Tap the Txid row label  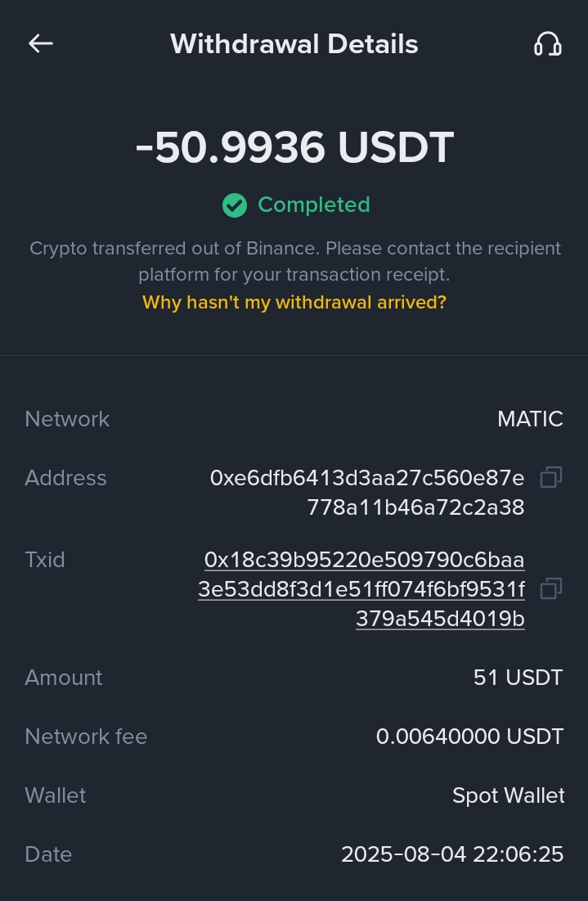click(45, 560)
